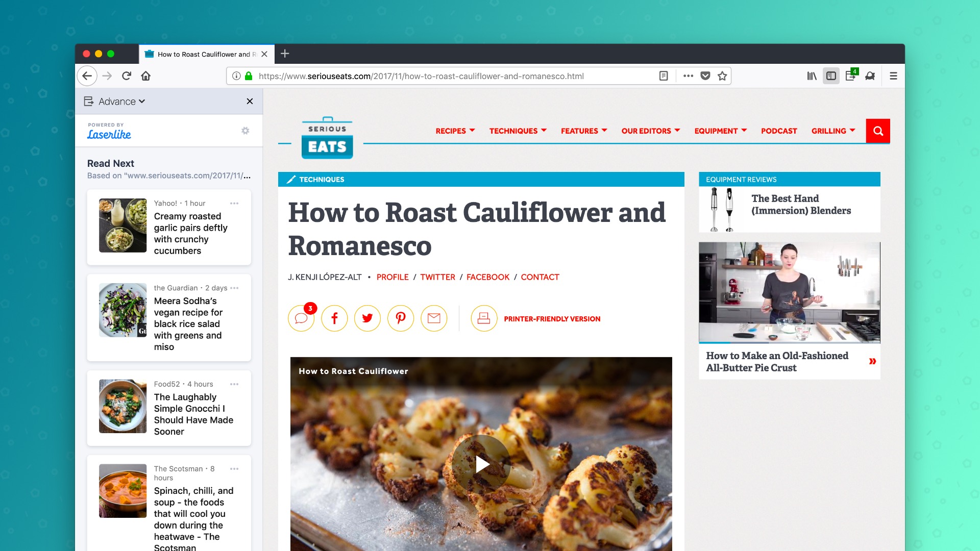This screenshot has height=551, width=980.
Task: Share article on Twitter icon
Action: (x=367, y=318)
